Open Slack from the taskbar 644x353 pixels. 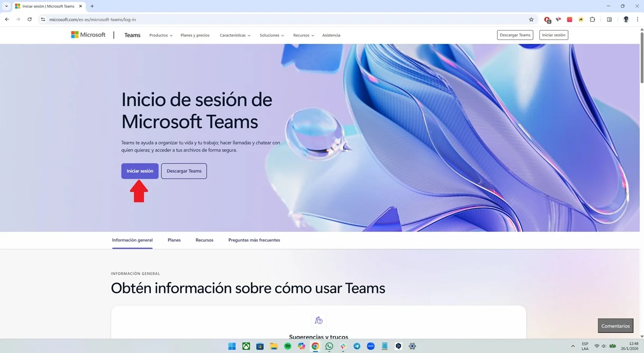343,346
